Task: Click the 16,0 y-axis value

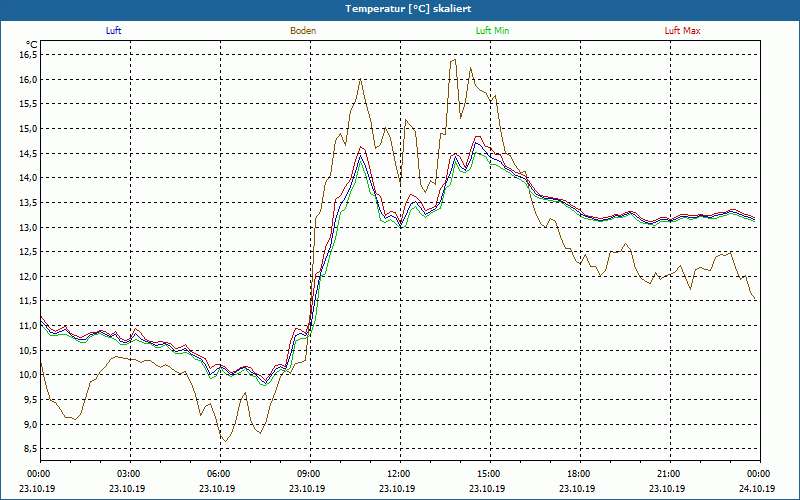Action: click(x=29, y=80)
